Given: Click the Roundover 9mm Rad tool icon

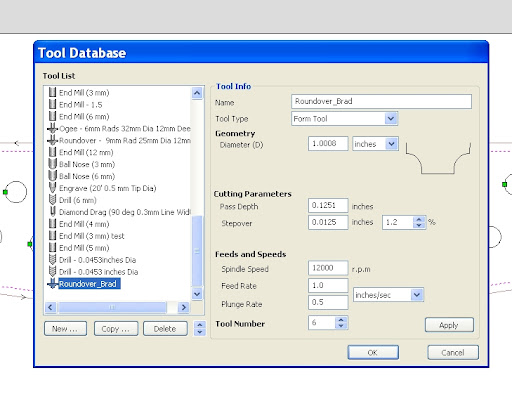Looking at the screenshot, I should click(52, 140).
